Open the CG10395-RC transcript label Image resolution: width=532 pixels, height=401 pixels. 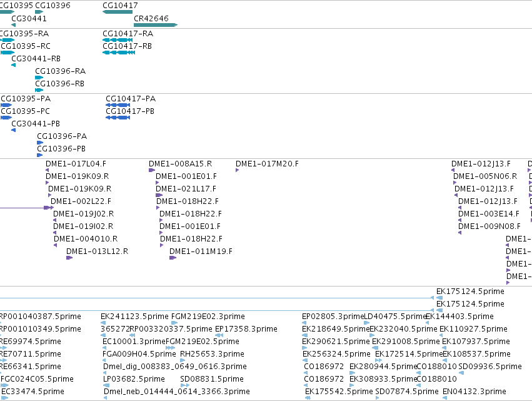pos(26,46)
